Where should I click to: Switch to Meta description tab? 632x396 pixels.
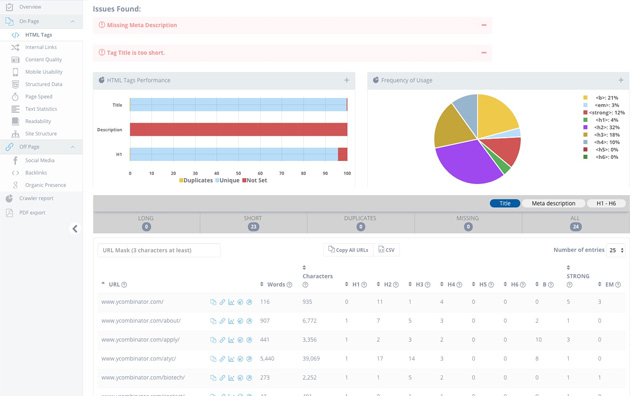click(553, 204)
